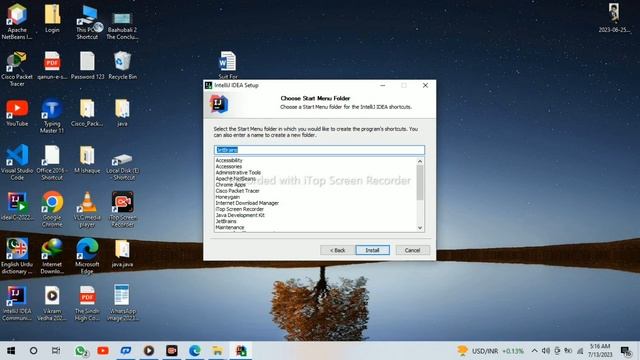The image size is (640, 360).
Task: Open the java.java file icon
Action: tap(122, 253)
